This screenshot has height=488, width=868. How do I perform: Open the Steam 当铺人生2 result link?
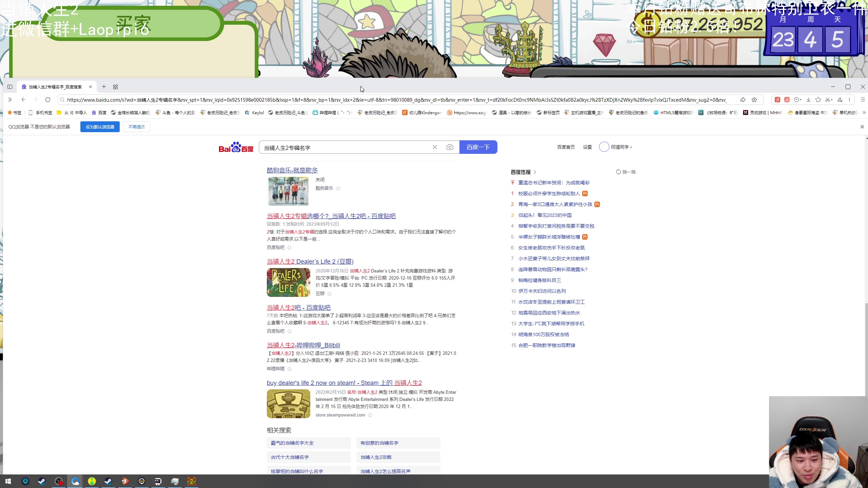coord(344,383)
